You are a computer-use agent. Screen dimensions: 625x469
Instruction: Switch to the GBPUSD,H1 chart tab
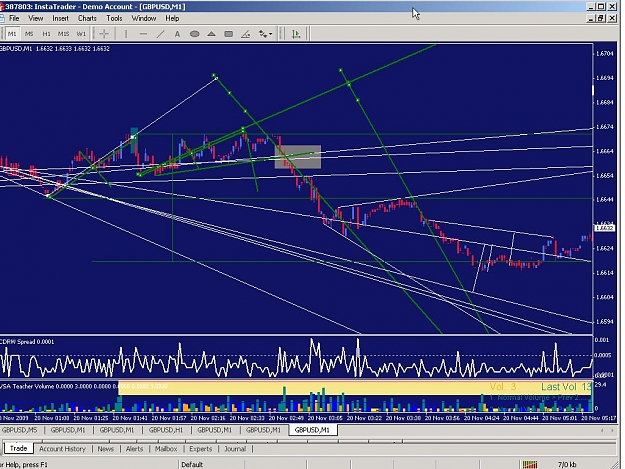pyautogui.click(x=166, y=430)
